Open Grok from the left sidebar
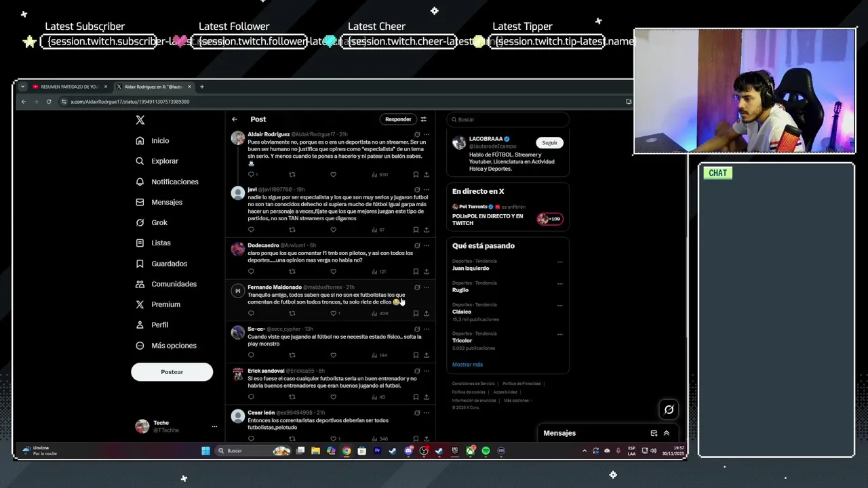868x488 pixels. point(152,222)
